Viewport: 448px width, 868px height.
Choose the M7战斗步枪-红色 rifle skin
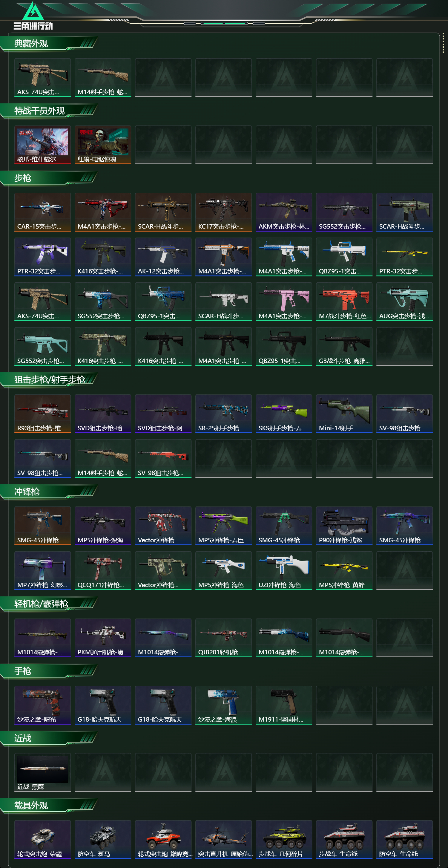pyautogui.click(x=344, y=301)
